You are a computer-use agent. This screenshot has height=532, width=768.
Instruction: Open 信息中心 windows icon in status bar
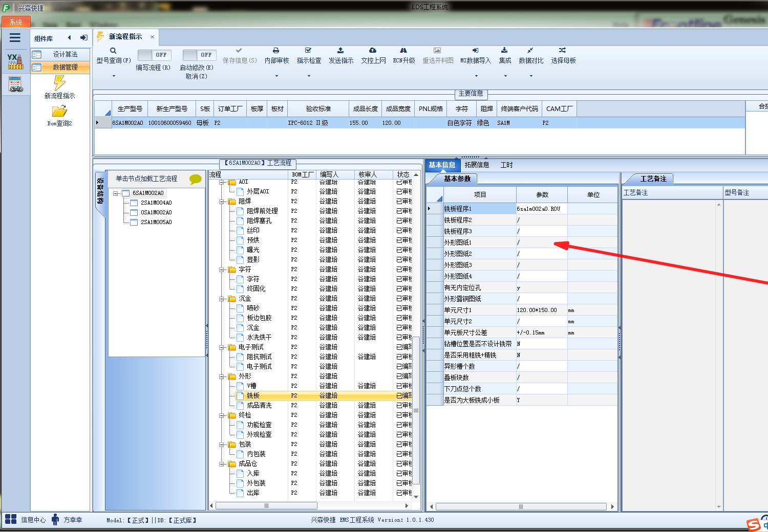point(11,519)
